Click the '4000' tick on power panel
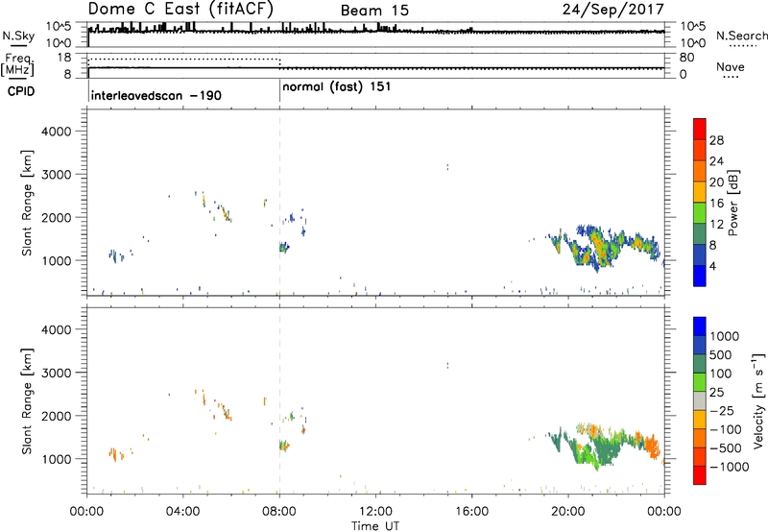Viewport: 768px width, 532px height. (57, 132)
